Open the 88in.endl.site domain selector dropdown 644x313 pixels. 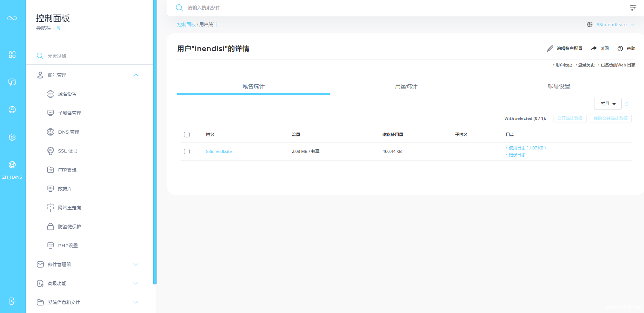coord(611,25)
